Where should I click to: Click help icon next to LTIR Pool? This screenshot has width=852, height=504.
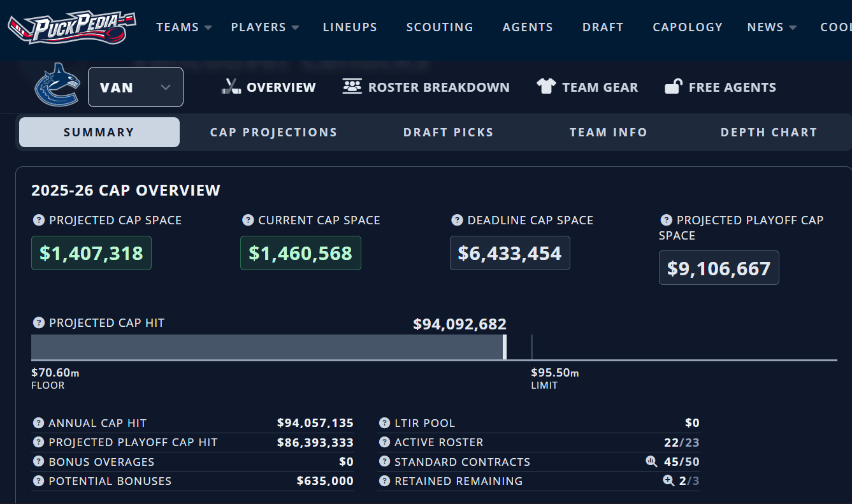[x=384, y=423]
